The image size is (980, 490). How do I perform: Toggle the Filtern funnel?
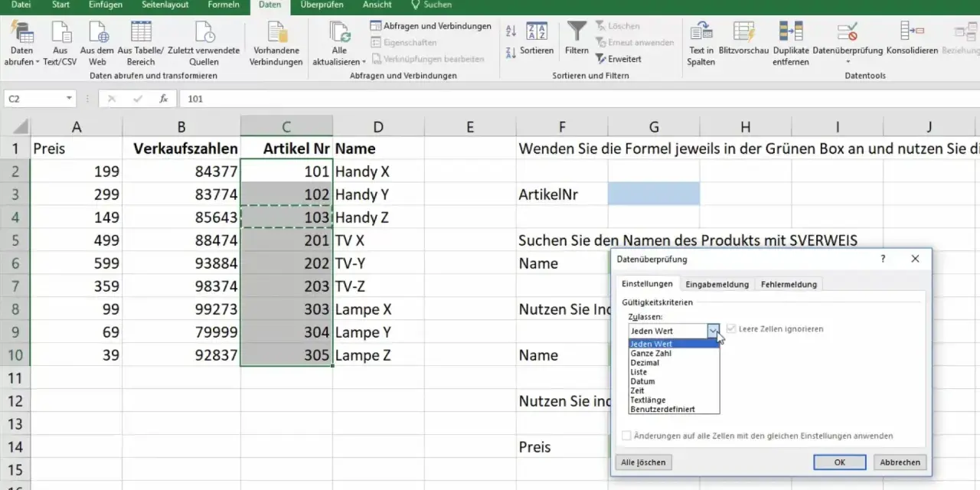click(x=577, y=38)
